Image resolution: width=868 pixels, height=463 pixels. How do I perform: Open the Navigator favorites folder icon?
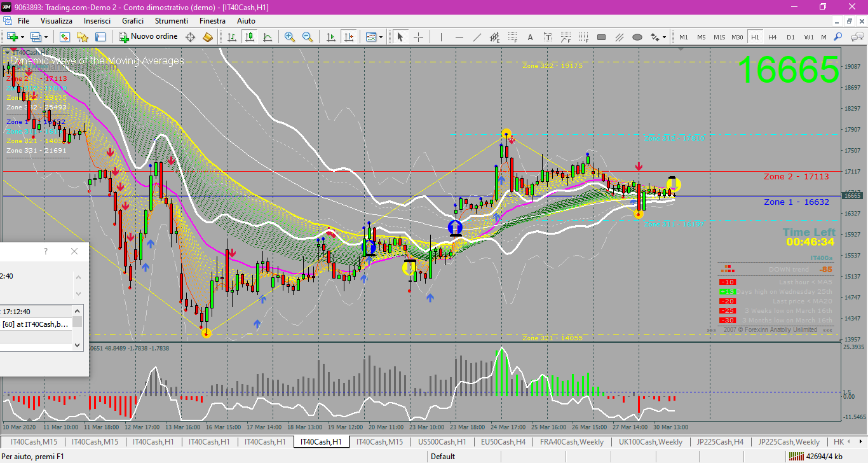(83, 37)
